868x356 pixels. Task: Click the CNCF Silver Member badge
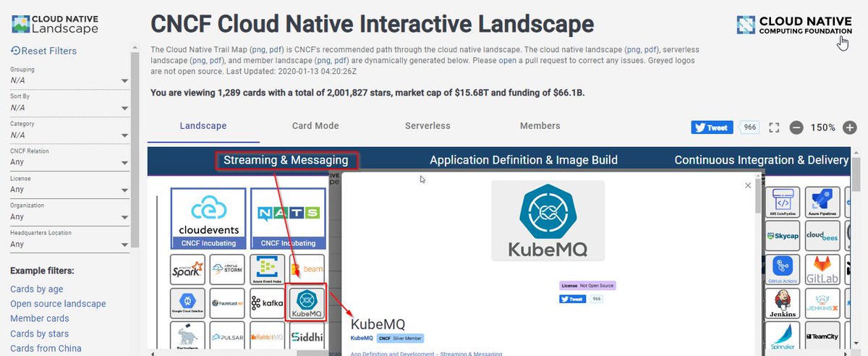(400, 338)
